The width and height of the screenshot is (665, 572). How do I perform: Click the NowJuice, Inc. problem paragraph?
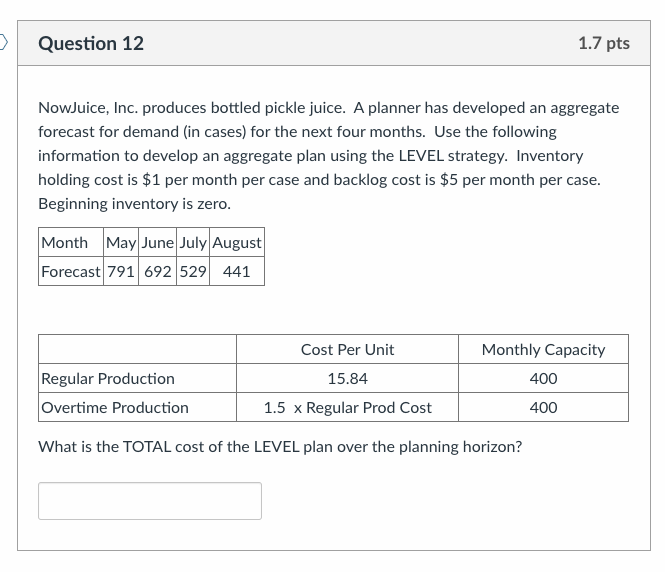(x=329, y=156)
